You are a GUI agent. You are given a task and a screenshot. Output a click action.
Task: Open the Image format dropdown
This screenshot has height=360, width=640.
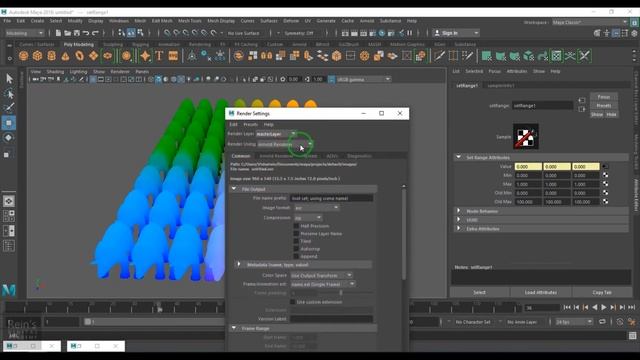tap(317, 208)
